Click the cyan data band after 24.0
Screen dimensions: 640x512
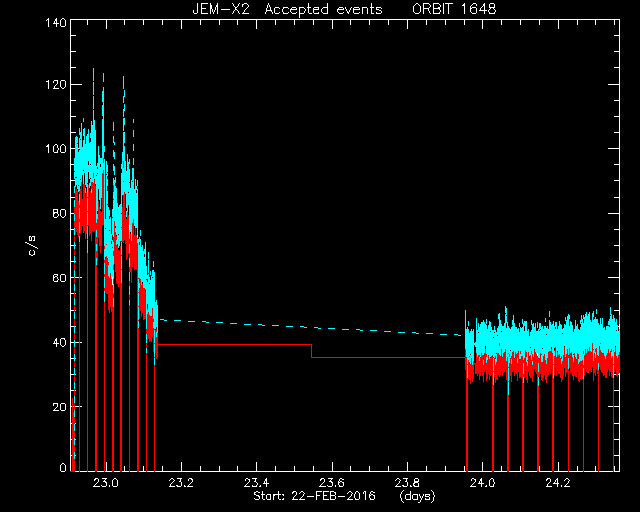point(543,337)
